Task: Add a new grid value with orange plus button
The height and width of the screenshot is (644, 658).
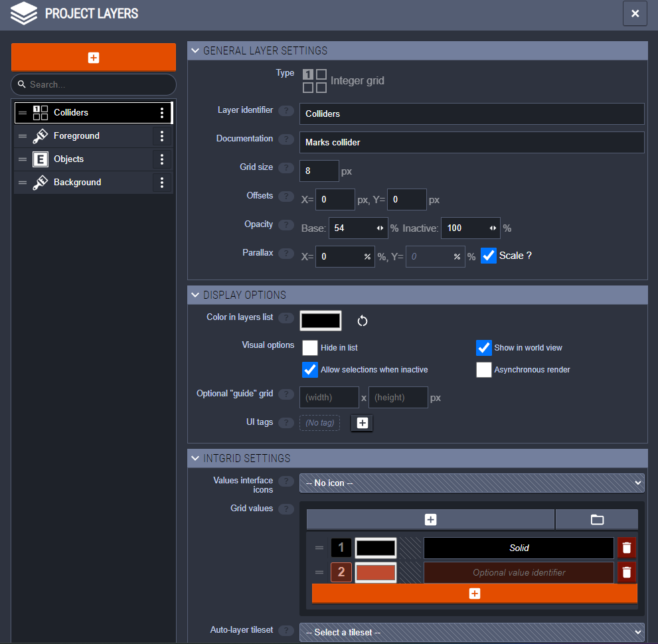Action: pyautogui.click(x=473, y=593)
